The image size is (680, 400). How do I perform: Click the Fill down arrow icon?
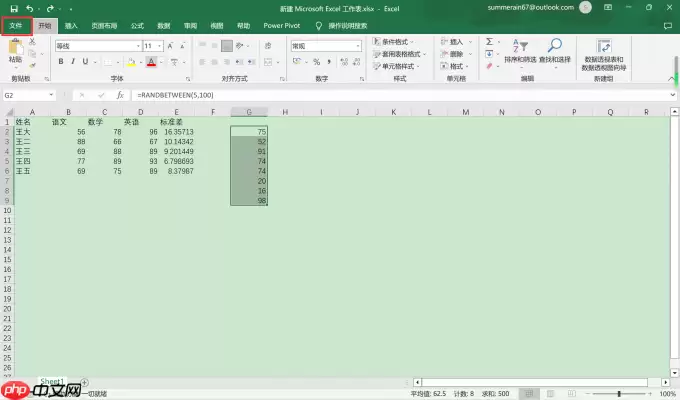click(x=489, y=54)
